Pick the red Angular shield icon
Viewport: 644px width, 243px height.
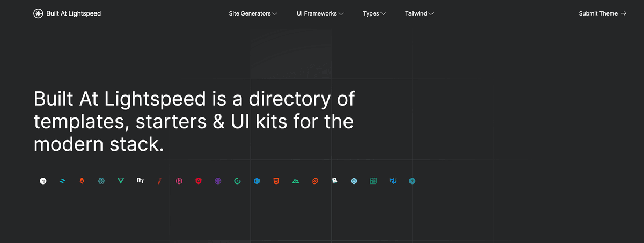point(199,181)
